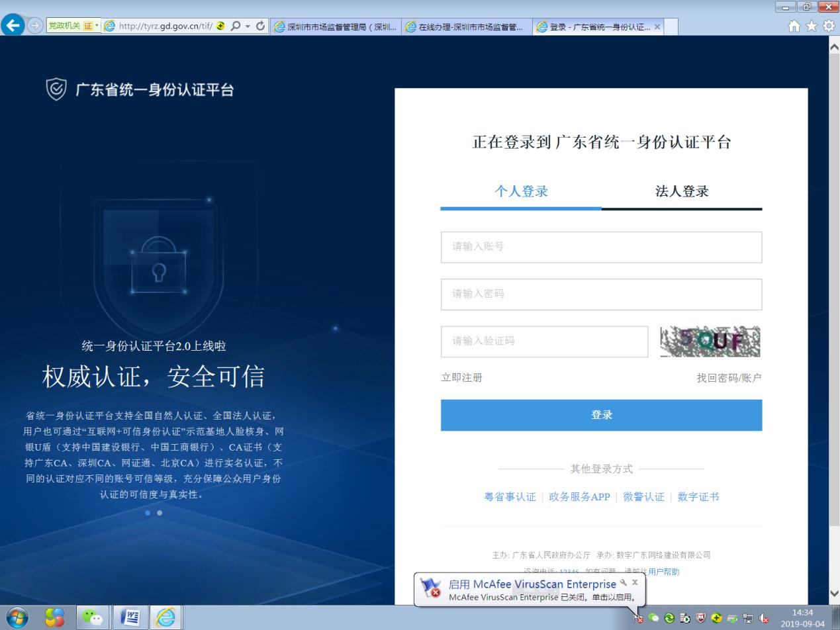Click the captcha image to refresh it
The height and width of the screenshot is (630, 840).
710,341
